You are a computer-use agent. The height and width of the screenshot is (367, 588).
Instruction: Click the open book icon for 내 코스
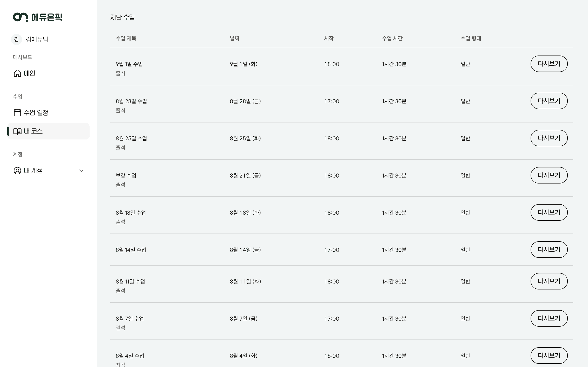[17, 131]
